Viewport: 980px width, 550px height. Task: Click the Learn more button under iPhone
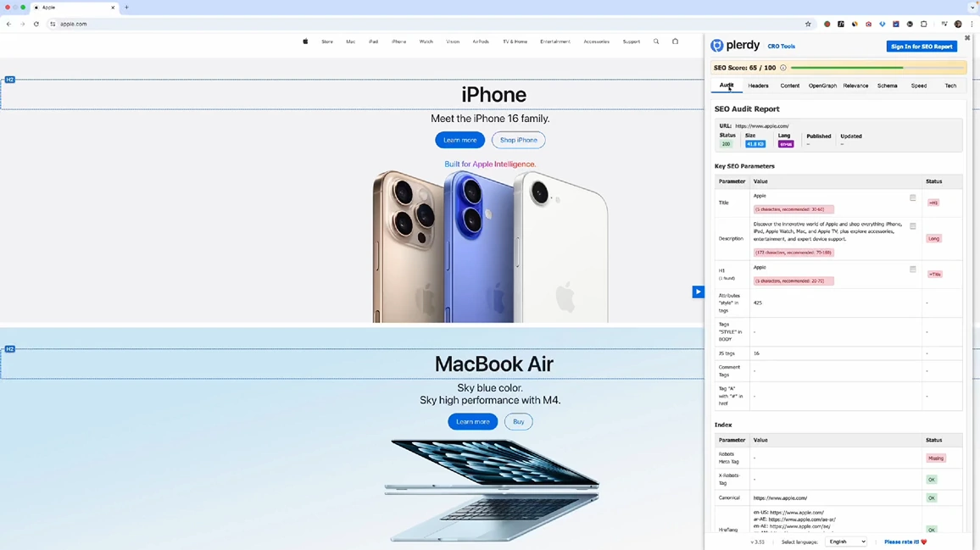[459, 140]
